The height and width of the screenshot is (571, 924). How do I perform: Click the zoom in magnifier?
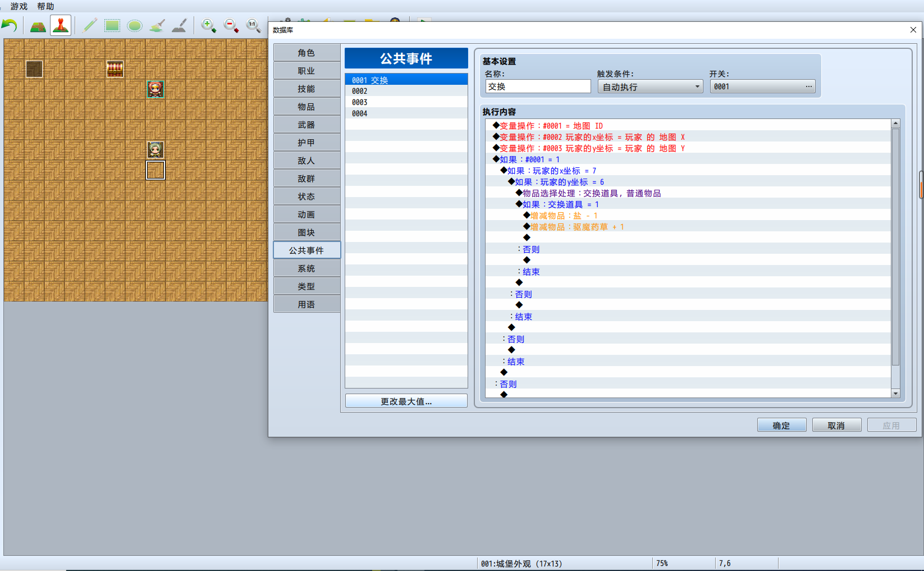tap(209, 26)
